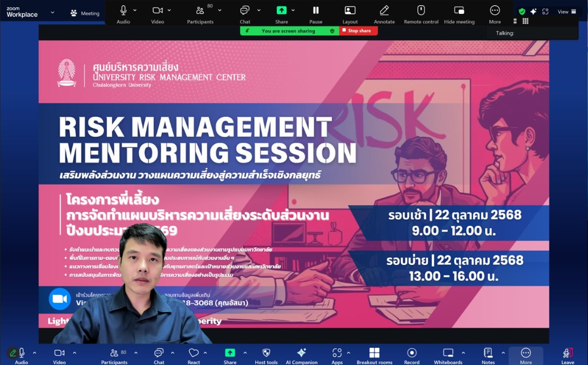This screenshot has height=365, width=588.
Task: Open the Notes icon
Action: coord(488,353)
